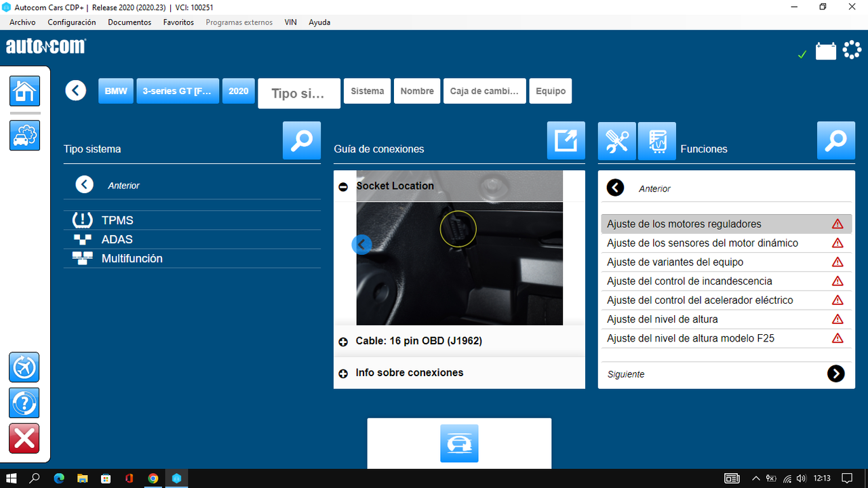
Task: Click the flight recorder airplane icon
Action: pyautogui.click(x=24, y=367)
